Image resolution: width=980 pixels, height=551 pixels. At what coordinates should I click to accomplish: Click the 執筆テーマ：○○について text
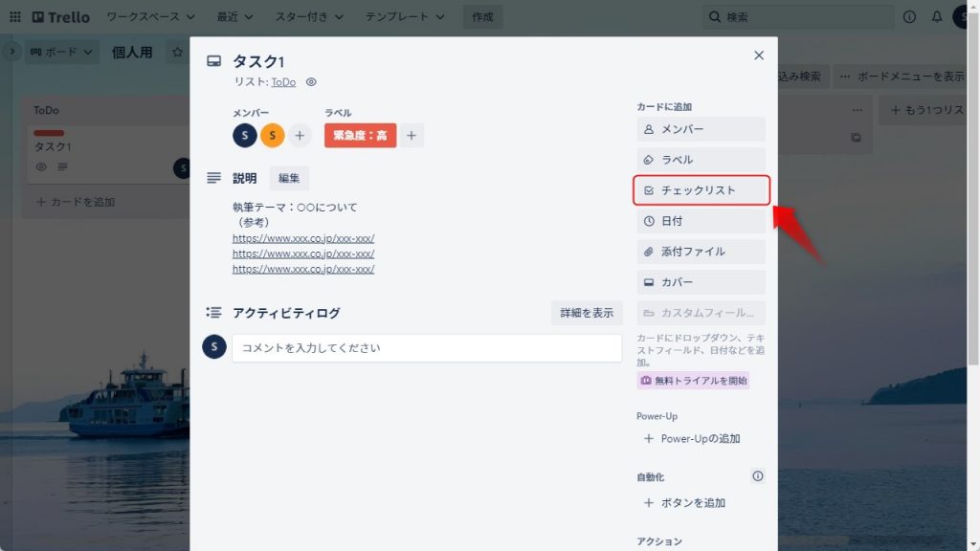click(x=295, y=207)
